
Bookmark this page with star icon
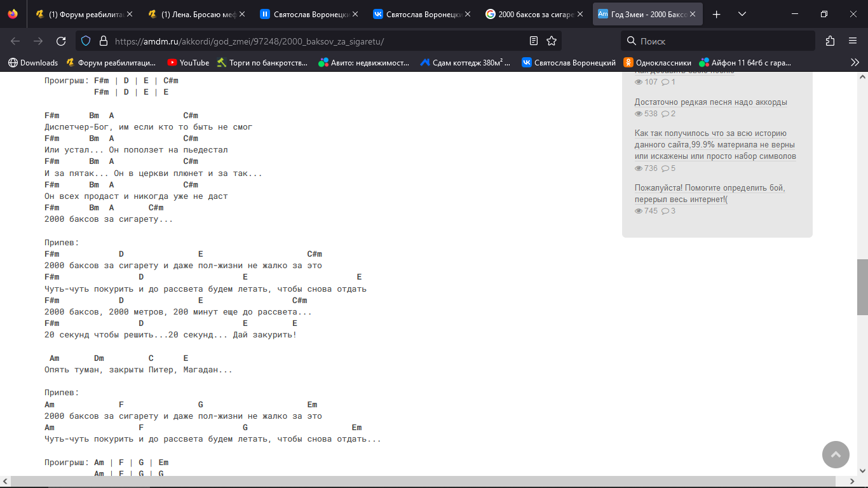pyautogui.click(x=552, y=41)
